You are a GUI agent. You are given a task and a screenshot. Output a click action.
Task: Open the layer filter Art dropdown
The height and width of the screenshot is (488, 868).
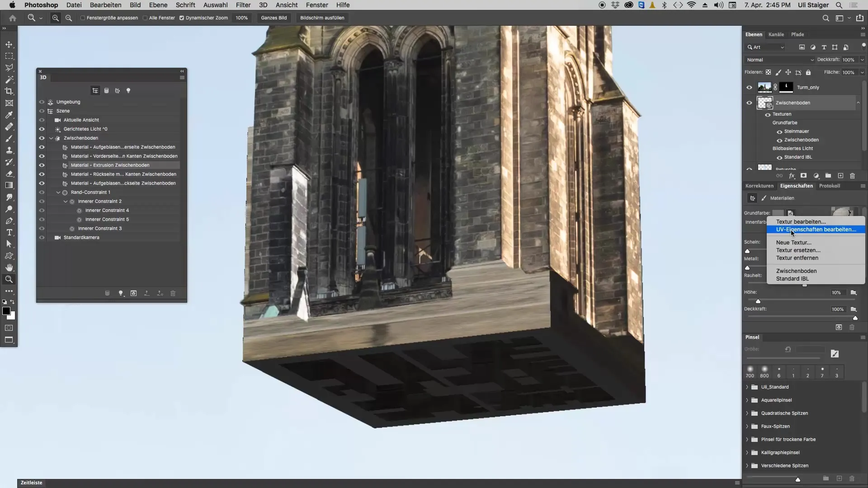tap(766, 47)
